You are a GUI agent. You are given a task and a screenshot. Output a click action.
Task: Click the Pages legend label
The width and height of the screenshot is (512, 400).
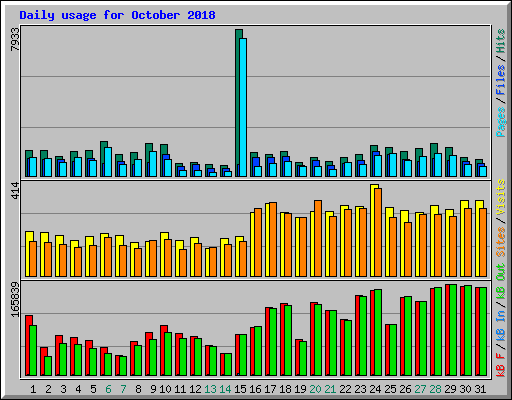coord(501,122)
